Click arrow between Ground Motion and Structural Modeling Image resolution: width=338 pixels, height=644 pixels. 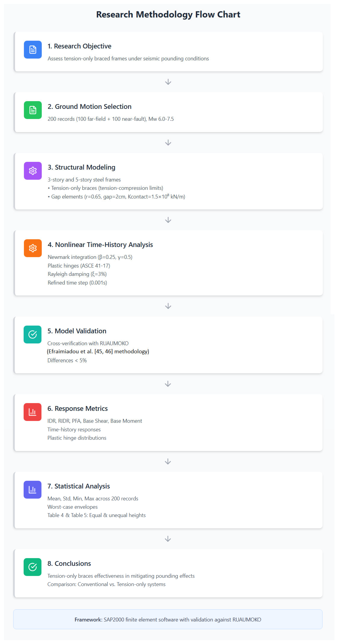(x=168, y=142)
